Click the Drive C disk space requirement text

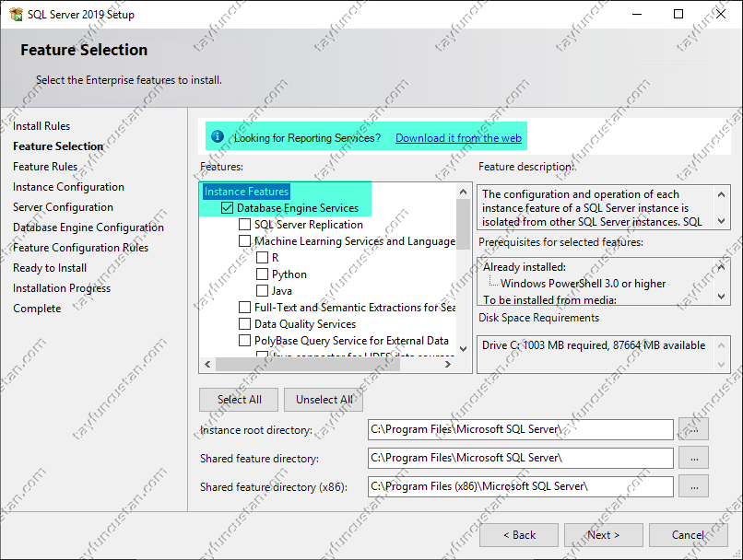coord(594,345)
